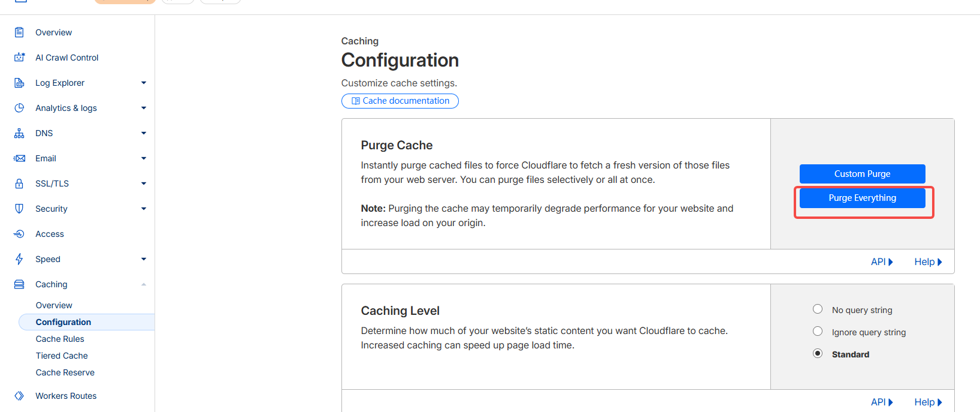Viewport: 980px width, 412px height.
Task: Click the SSL/TLS padlock icon
Action: coord(19,183)
